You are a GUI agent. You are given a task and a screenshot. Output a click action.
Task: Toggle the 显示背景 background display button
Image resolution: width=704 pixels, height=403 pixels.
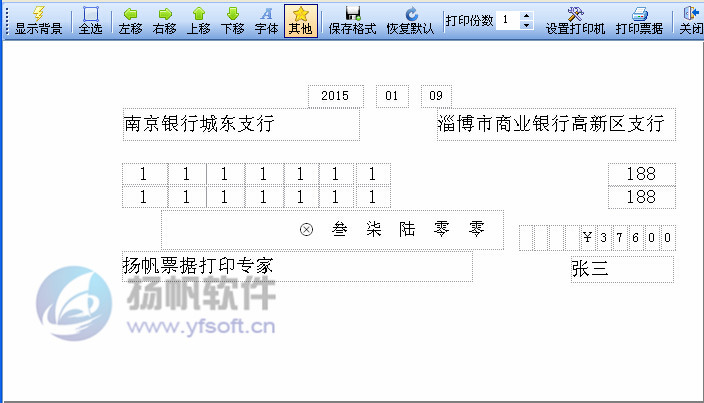click(x=38, y=20)
